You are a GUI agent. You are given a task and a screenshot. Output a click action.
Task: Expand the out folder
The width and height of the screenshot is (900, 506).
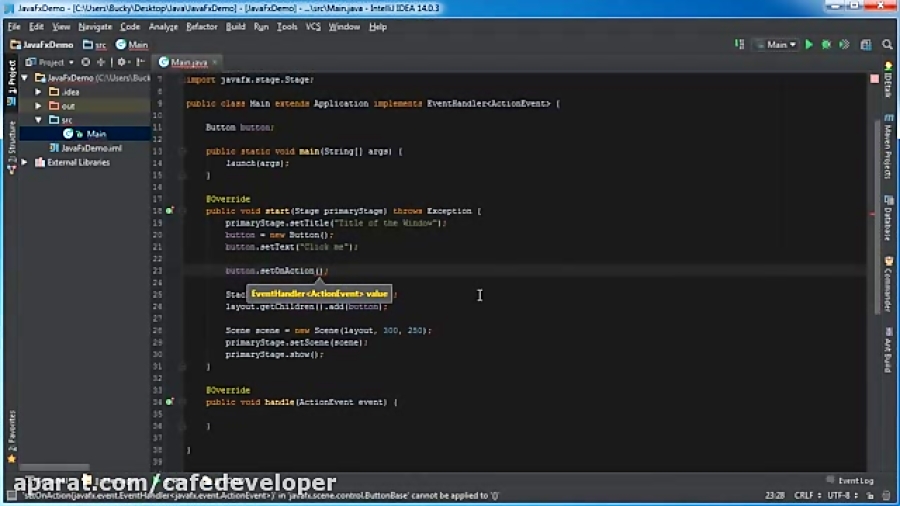pyautogui.click(x=38, y=106)
